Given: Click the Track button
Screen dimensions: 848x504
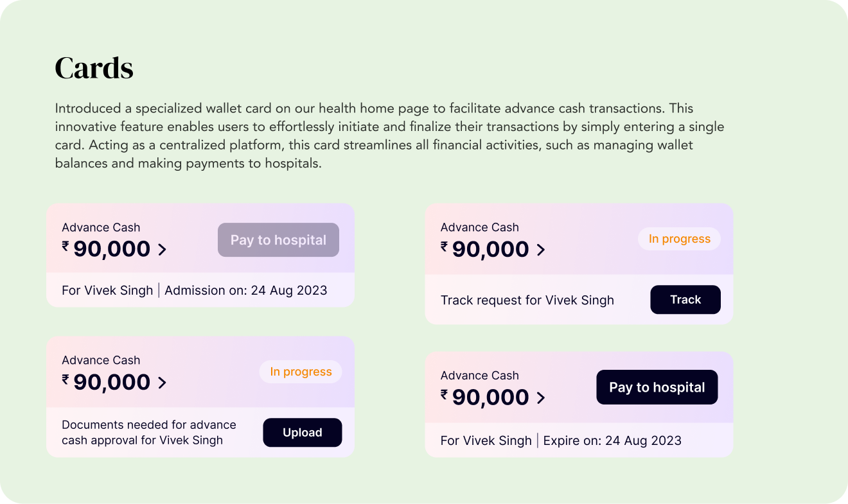Looking at the screenshot, I should (x=685, y=300).
